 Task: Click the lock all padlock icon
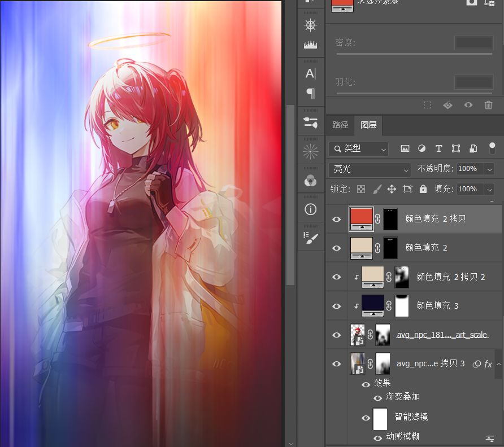423,189
